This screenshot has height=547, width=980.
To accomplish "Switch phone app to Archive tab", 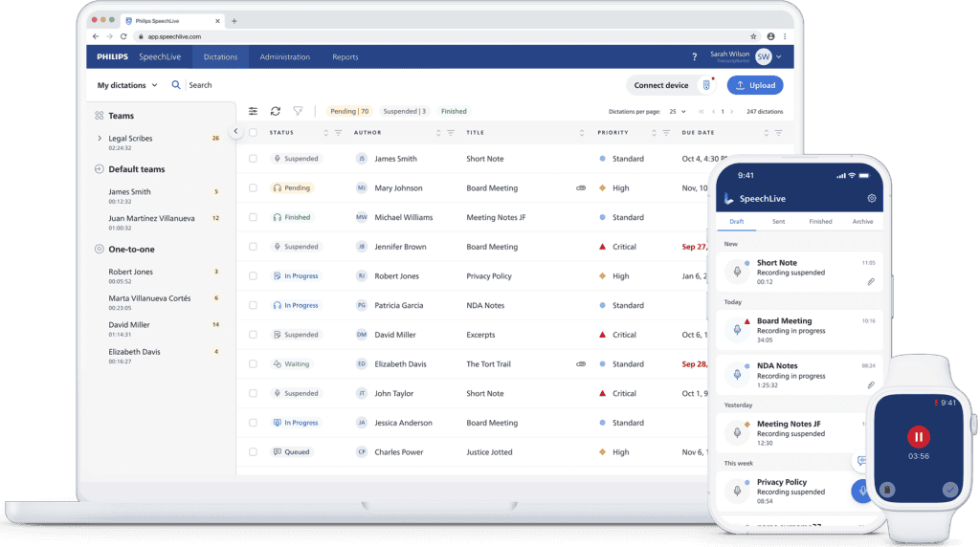I will pos(862,222).
